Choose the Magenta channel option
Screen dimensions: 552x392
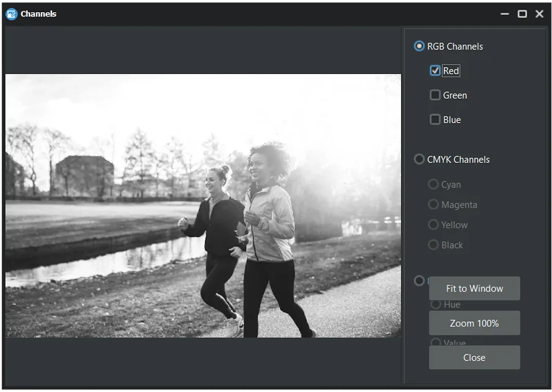click(x=433, y=204)
